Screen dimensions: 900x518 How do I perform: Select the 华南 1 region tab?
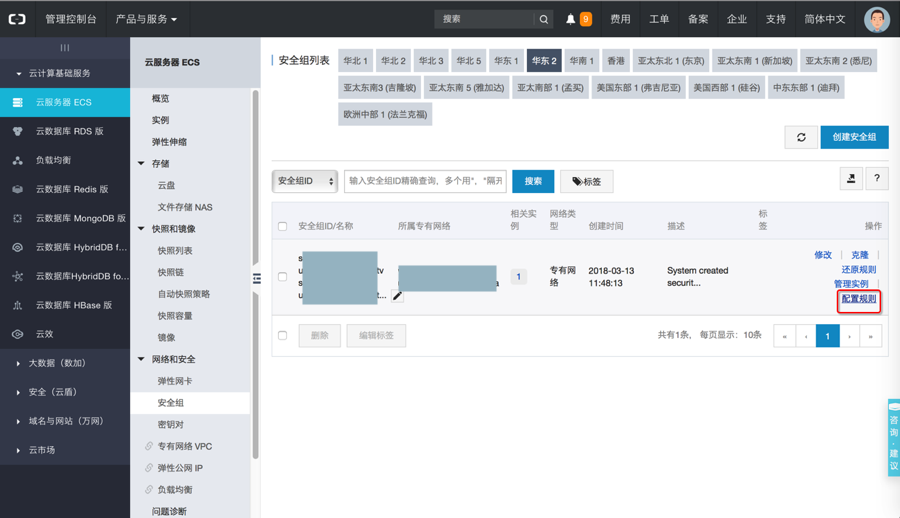[581, 61]
